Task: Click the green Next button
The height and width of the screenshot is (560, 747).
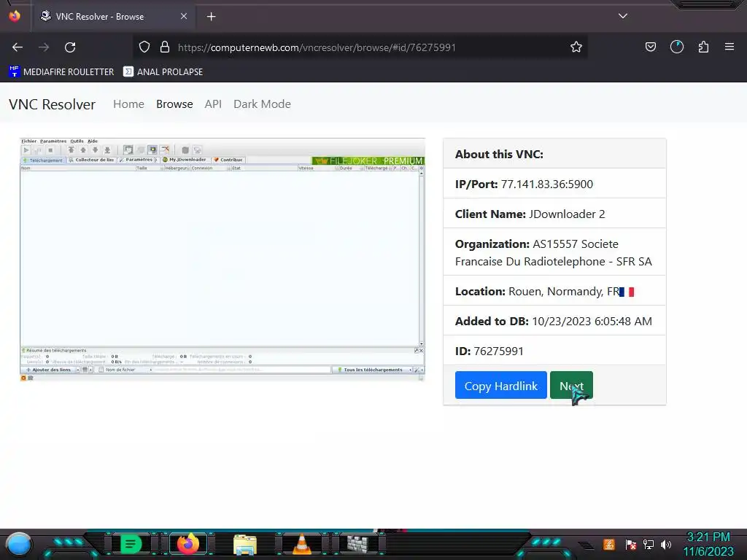Action: 571,385
